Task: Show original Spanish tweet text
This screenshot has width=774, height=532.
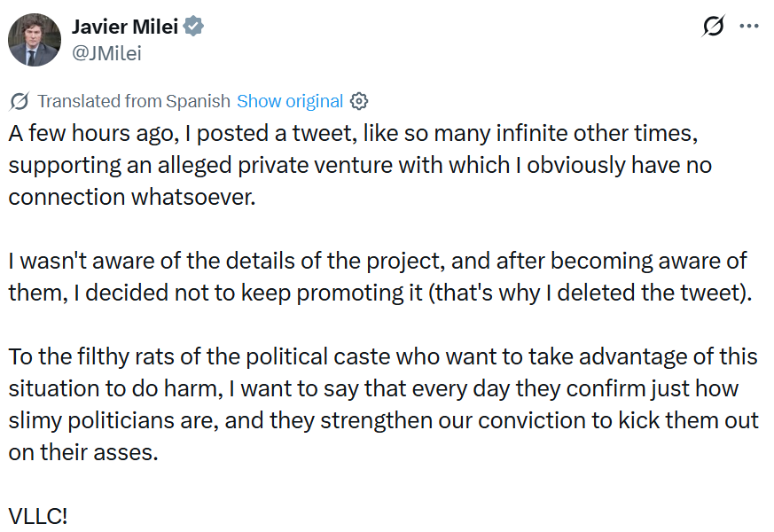Action: pyautogui.click(x=289, y=101)
